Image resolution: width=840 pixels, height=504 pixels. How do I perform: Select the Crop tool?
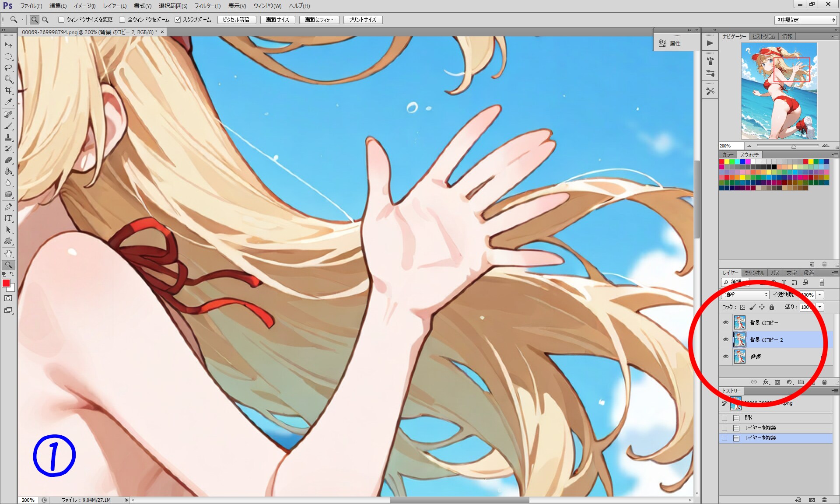click(8, 91)
